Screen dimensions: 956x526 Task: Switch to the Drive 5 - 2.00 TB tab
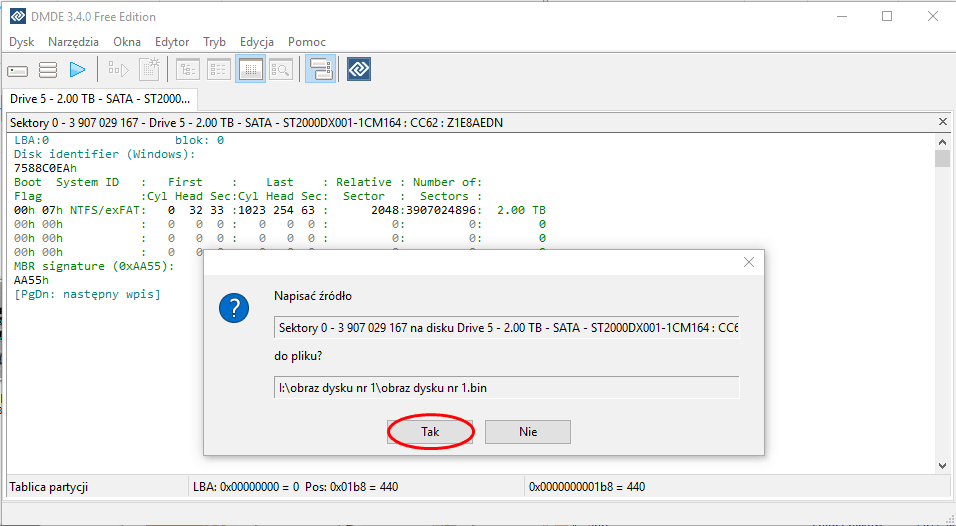tap(99, 99)
